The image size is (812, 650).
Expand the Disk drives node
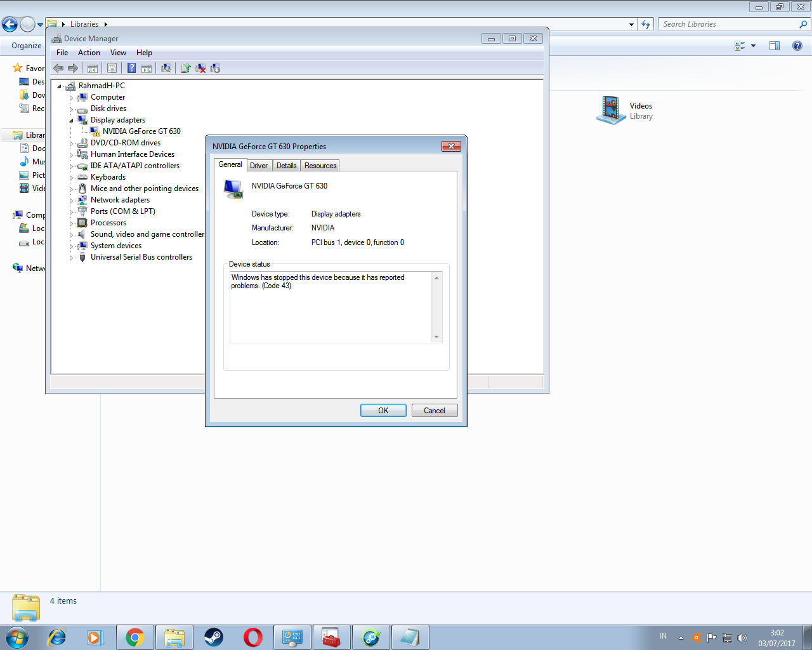click(x=71, y=109)
